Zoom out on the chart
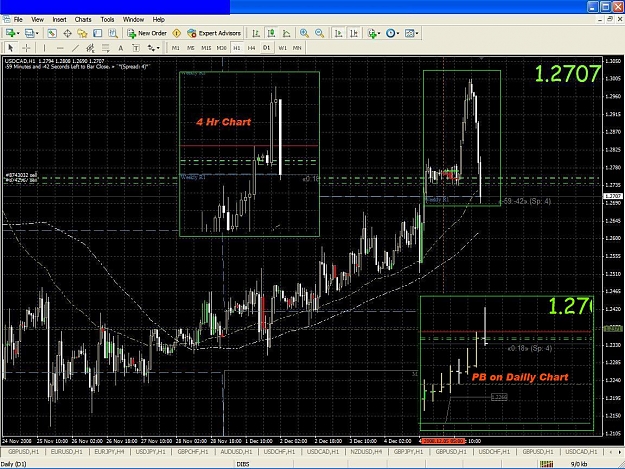625x469 pixels. point(319,33)
